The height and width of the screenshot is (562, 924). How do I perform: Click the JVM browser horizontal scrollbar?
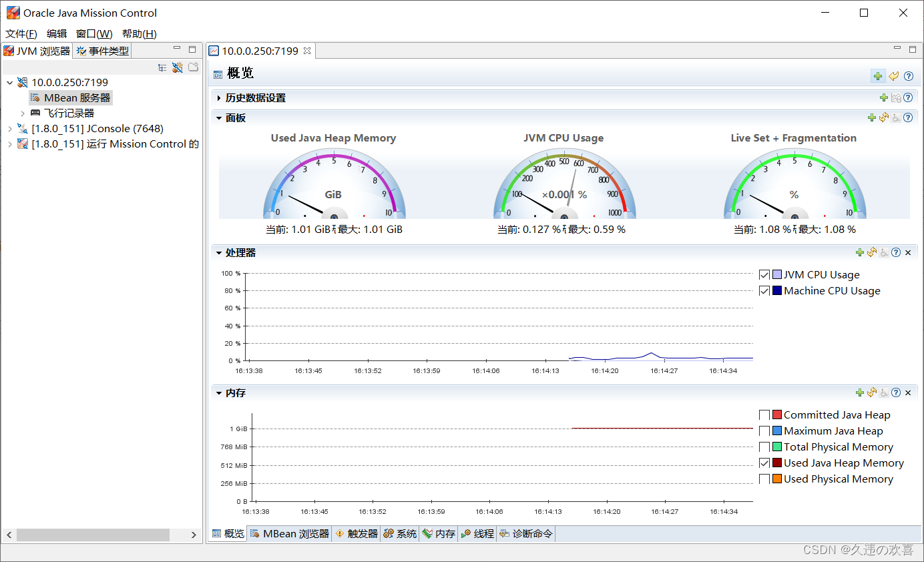click(93, 535)
